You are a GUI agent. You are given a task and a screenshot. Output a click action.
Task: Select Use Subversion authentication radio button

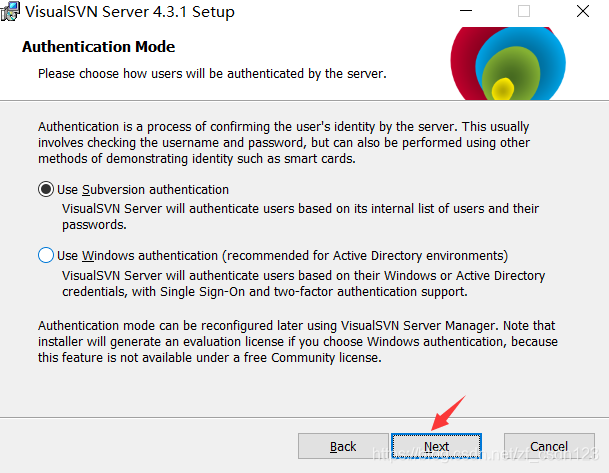pyautogui.click(x=46, y=190)
